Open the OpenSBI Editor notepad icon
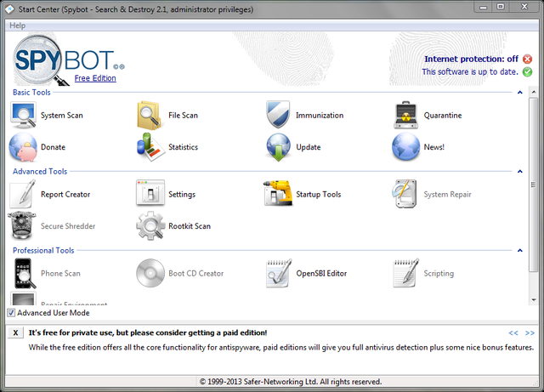 tap(279, 273)
